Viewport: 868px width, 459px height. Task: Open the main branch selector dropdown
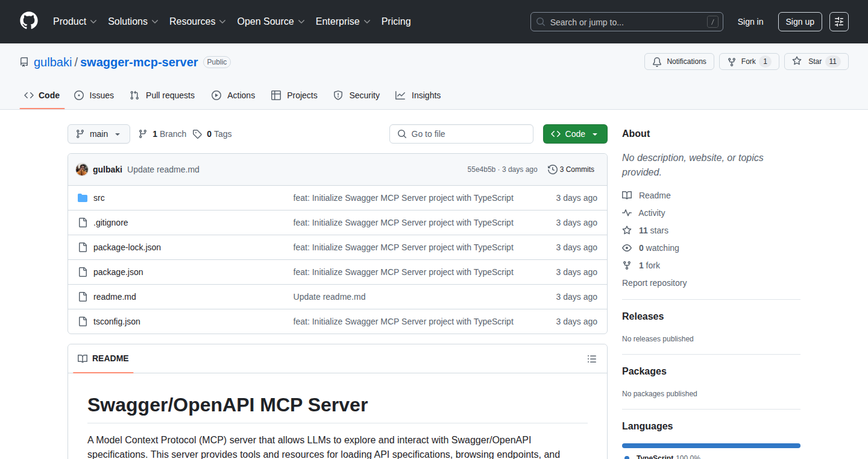99,134
